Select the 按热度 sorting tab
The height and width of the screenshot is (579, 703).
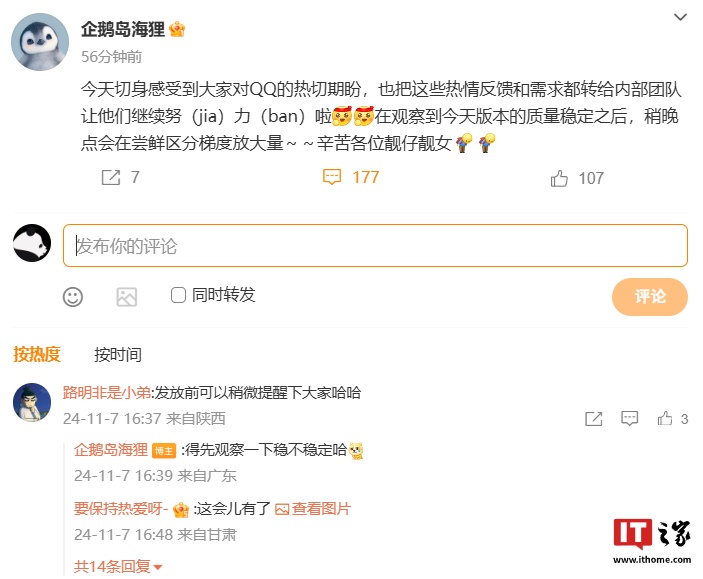click(x=37, y=354)
